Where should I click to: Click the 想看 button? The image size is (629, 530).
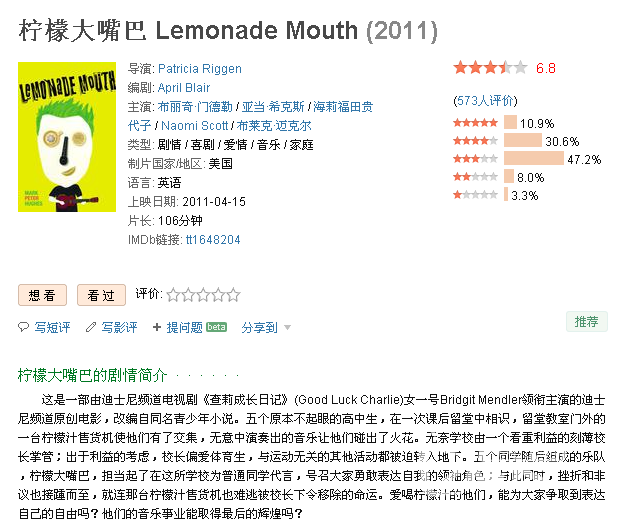pos(42,295)
